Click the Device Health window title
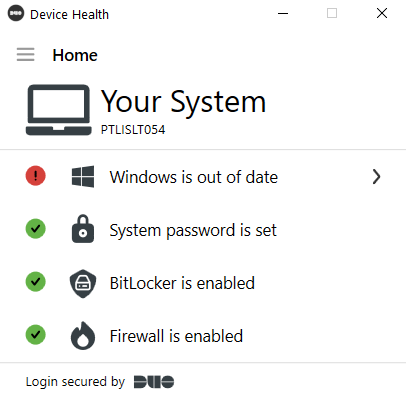 (x=69, y=14)
